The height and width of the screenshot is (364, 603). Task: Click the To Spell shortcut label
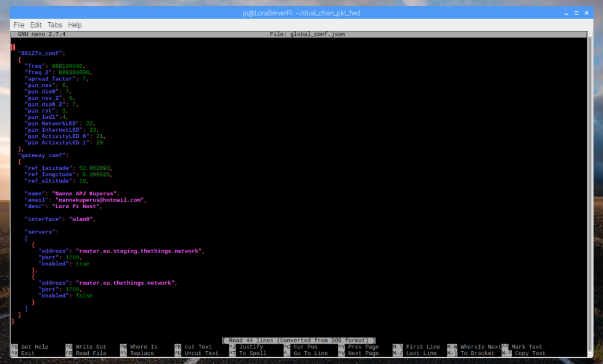(253, 353)
